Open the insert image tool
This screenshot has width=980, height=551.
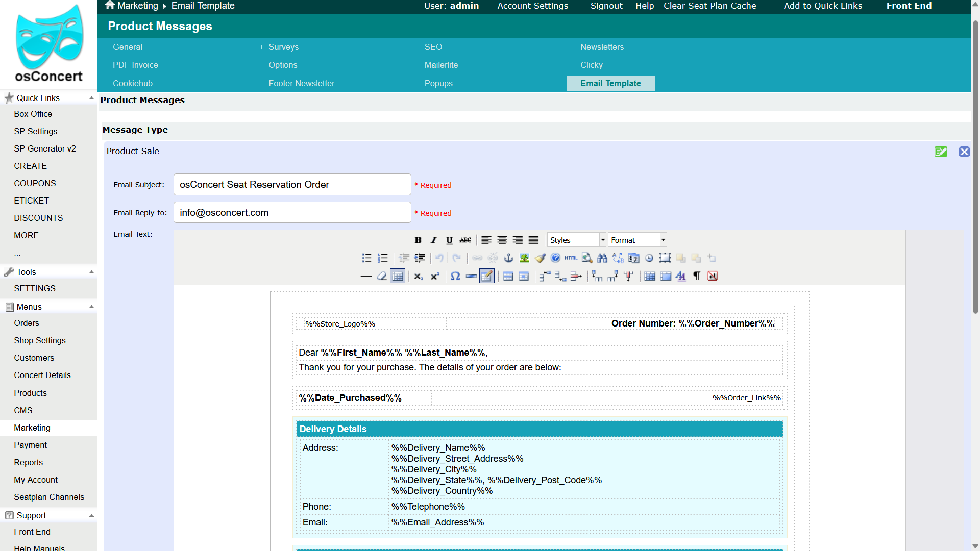(524, 258)
